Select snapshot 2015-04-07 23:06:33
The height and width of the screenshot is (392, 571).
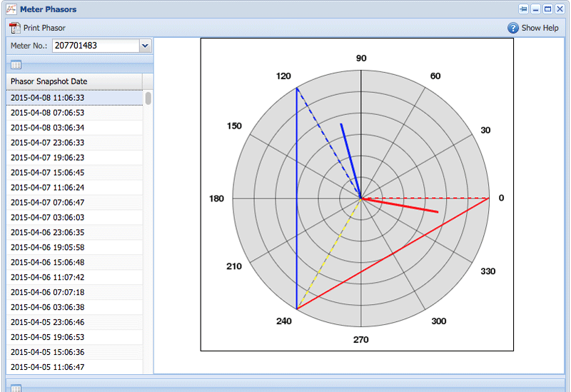pos(74,143)
